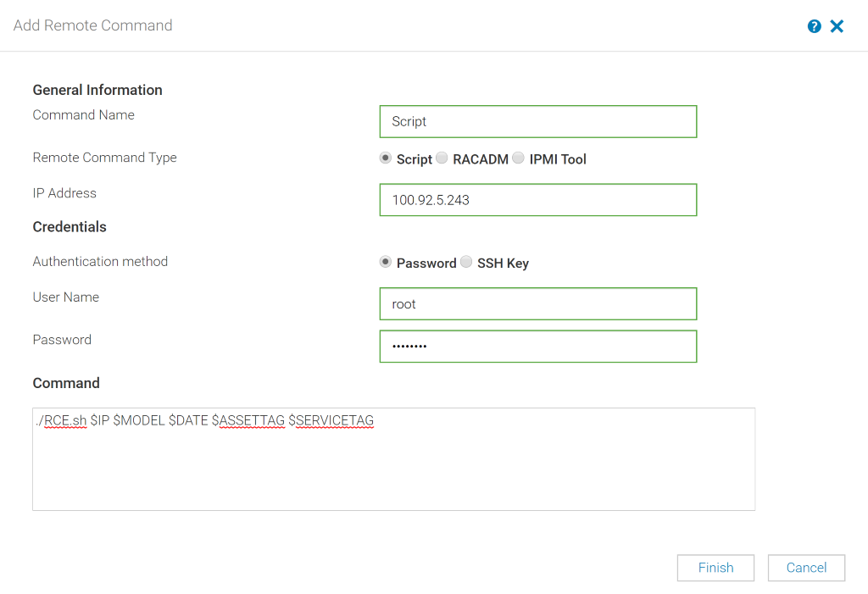Open the help icon
868x594 pixels.
tap(814, 25)
